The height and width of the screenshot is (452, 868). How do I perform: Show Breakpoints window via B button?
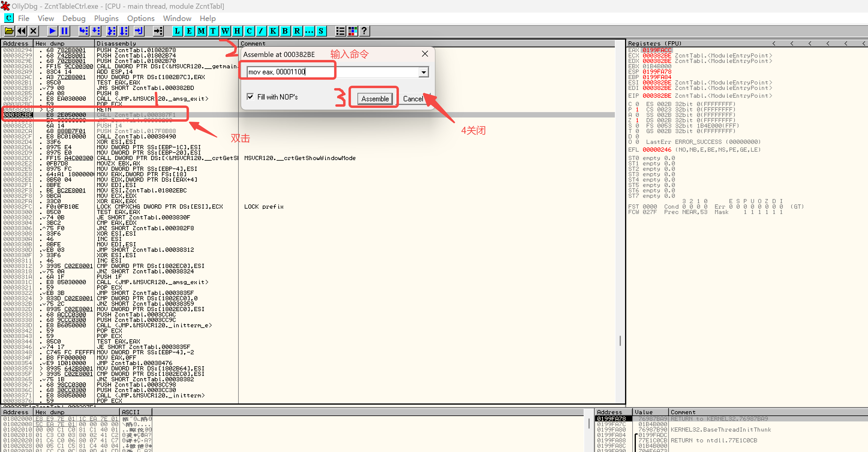pos(285,31)
